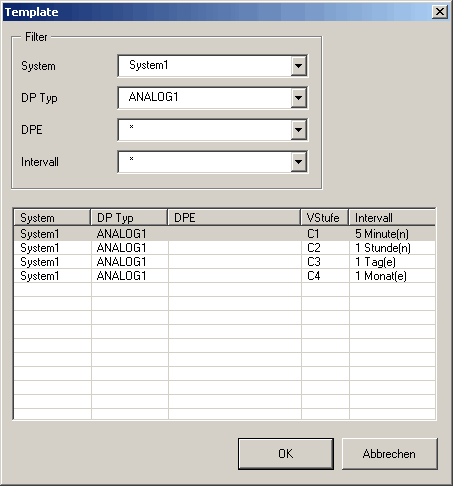This screenshot has width=453, height=486.
Task: Select the C2 1 Stunde(n) table row
Action: tap(225, 248)
